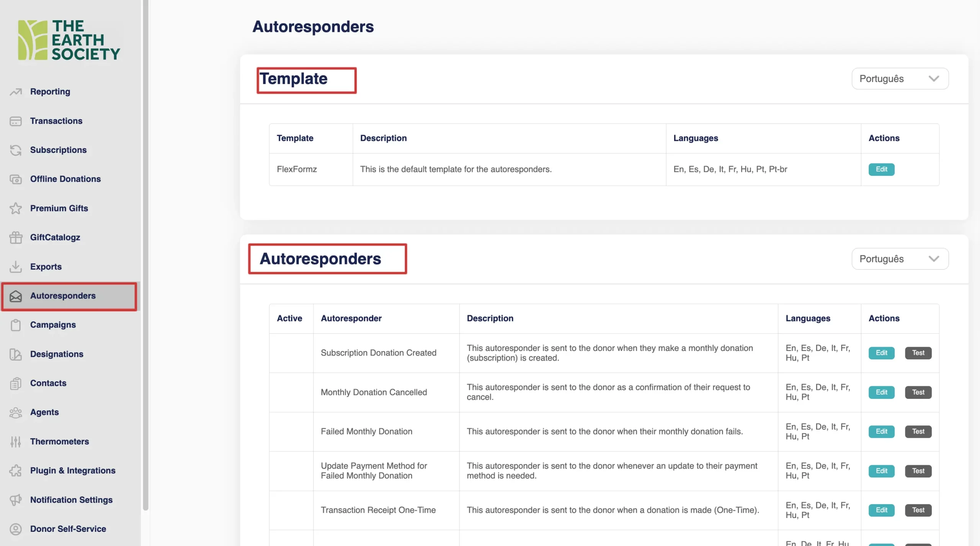Screen dimensions: 980x546
Task: Open the GiftCatalogz gift box icon
Action: click(16, 238)
